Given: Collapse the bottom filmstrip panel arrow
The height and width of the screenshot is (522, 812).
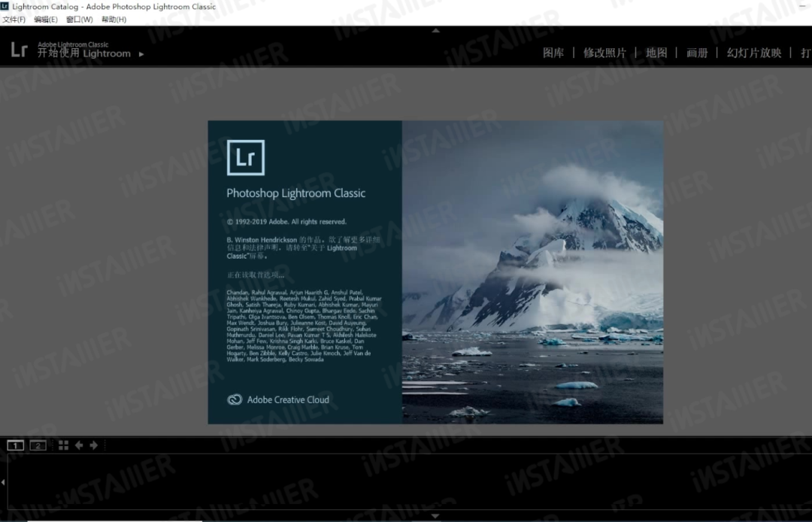Looking at the screenshot, I should tap(435, 516).
